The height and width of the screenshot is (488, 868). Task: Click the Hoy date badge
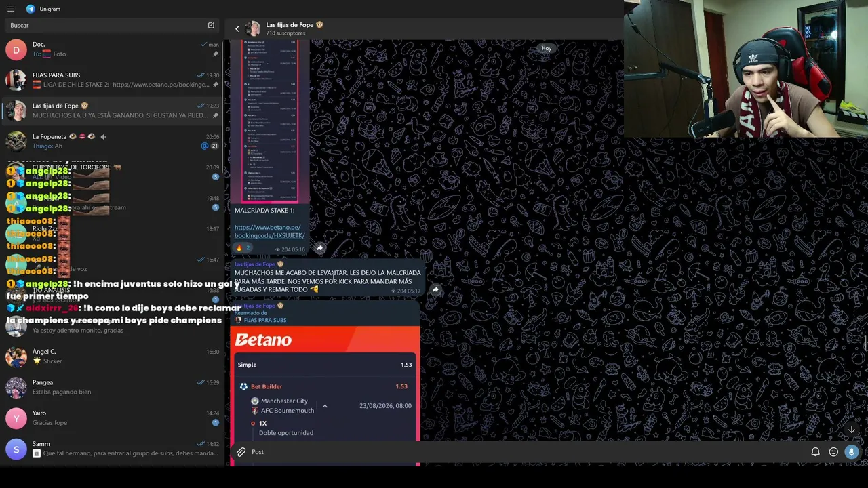pos(547,48)
